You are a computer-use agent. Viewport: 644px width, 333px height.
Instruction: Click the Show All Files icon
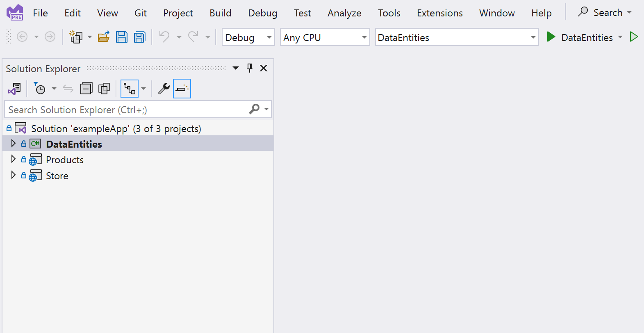tap(104, 89)
